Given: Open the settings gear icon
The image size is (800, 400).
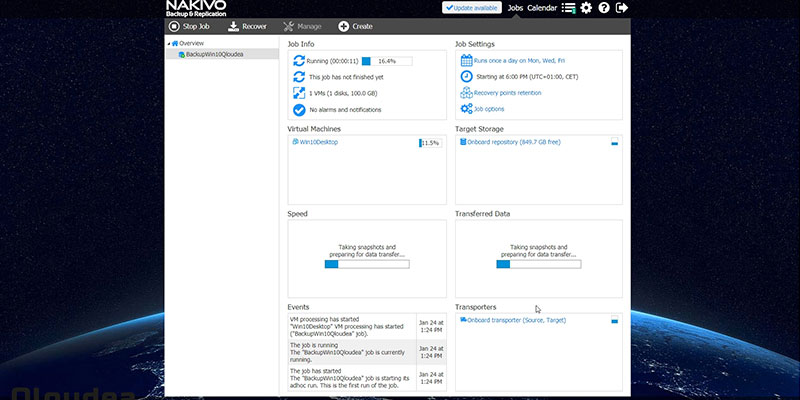Looking at the screenshot, I should (x=586, y=8).
